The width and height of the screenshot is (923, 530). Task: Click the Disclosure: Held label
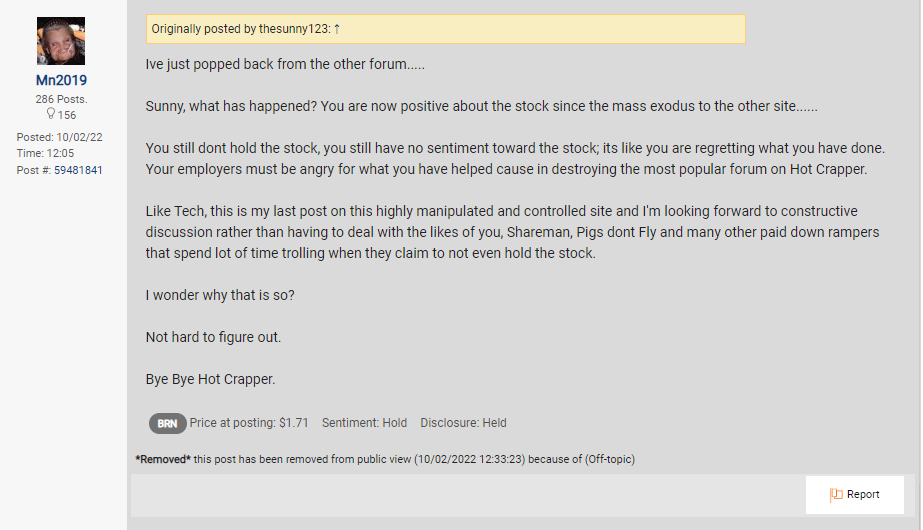pyautogui.click(x=463, y=423)
